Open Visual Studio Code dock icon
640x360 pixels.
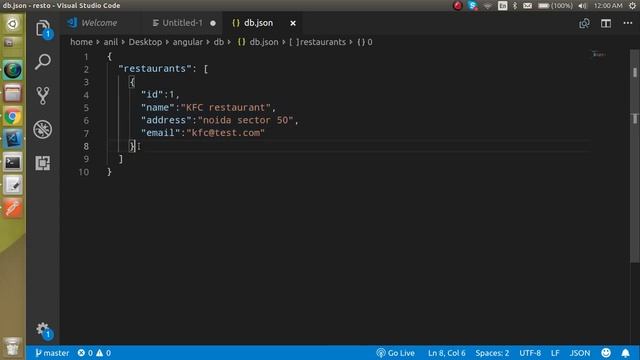(x=13, y=139)
